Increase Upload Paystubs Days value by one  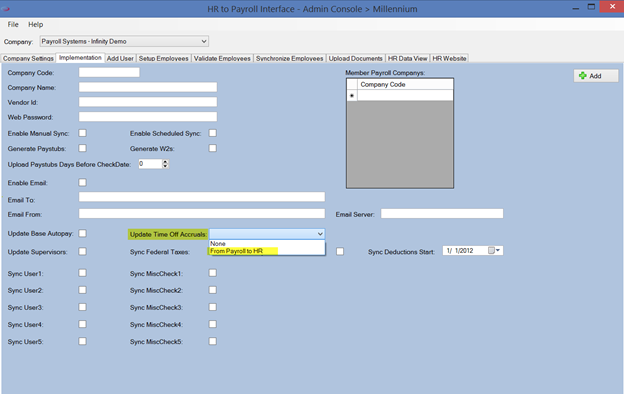(x=166, y=162)
